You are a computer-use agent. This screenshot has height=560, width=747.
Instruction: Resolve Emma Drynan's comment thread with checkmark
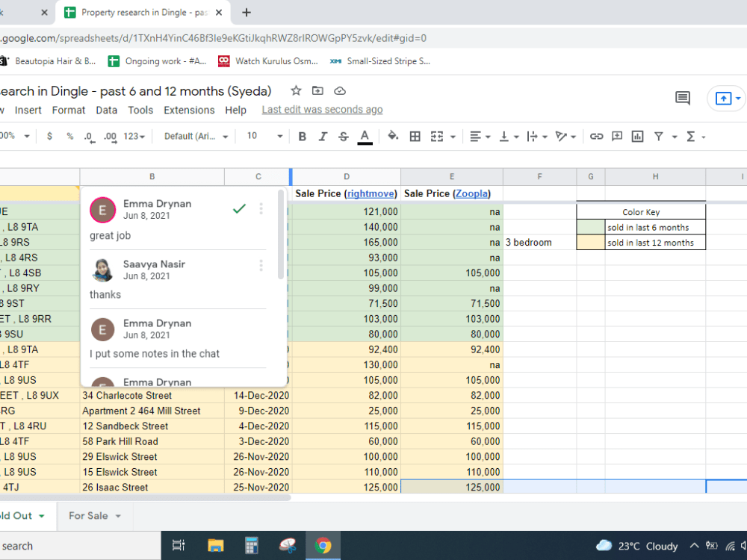tap(239, 208)
